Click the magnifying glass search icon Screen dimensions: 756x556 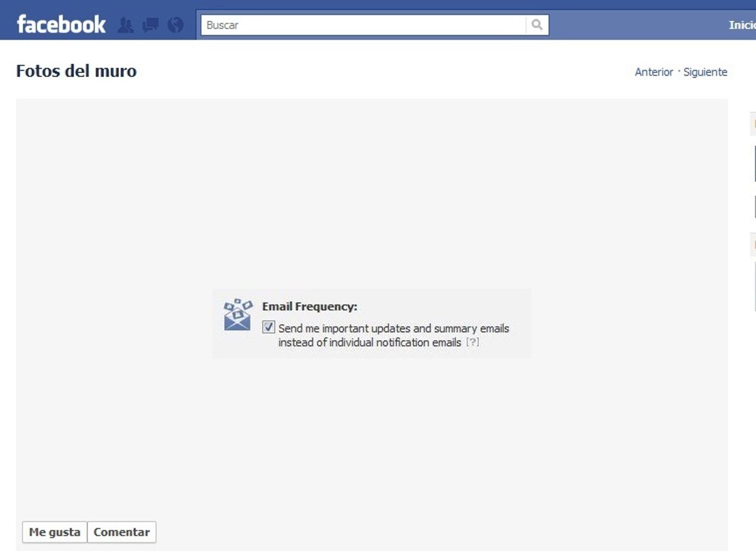coord(537,25)
